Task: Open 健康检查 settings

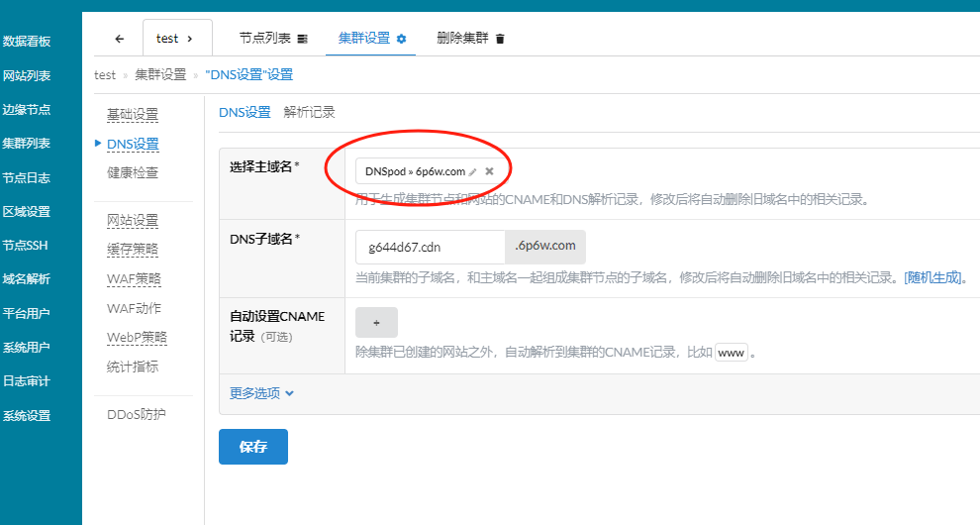Action: point(133,172)
